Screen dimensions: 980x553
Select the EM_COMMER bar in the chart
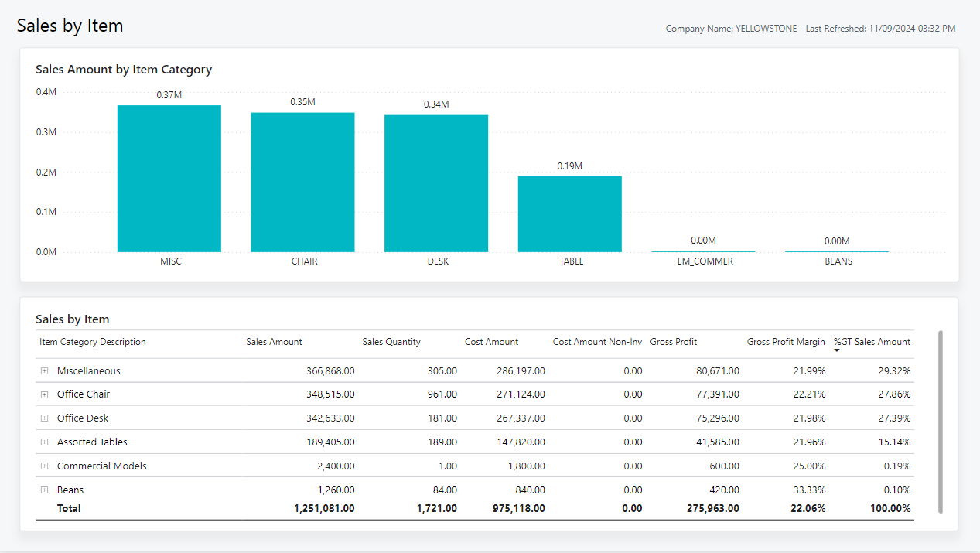click(703, 251)
